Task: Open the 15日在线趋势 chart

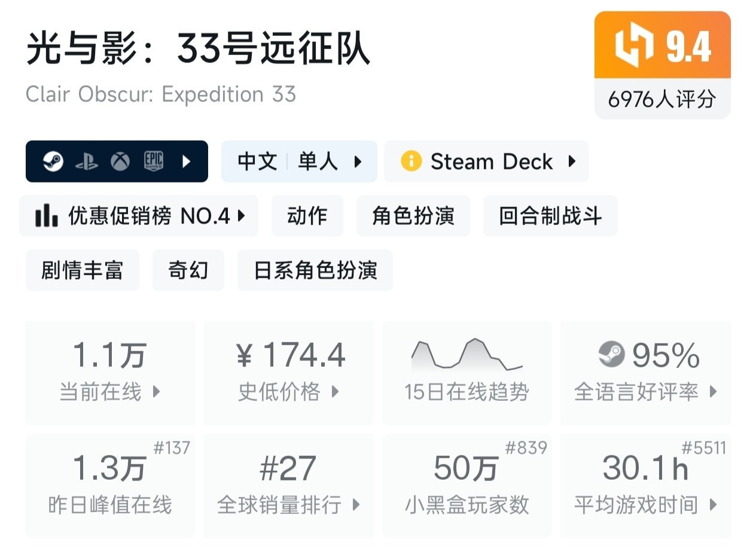Action: 467,372
